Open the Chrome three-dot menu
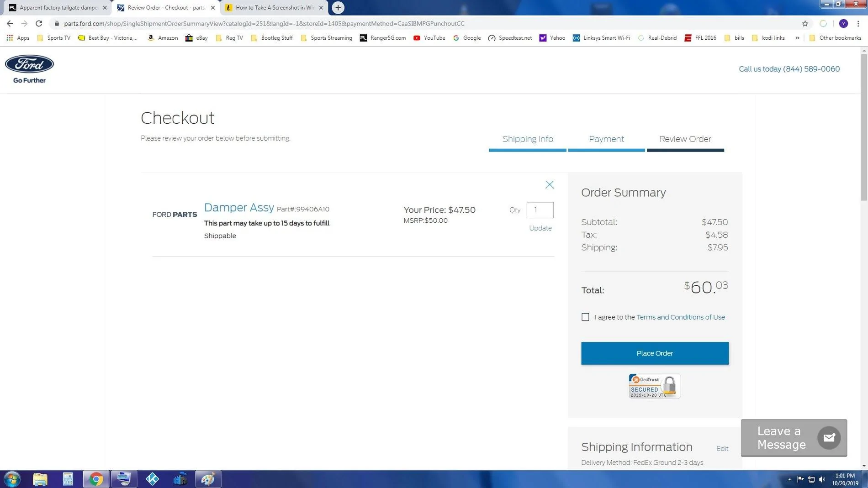868x488 pixels. click(858, 23)
